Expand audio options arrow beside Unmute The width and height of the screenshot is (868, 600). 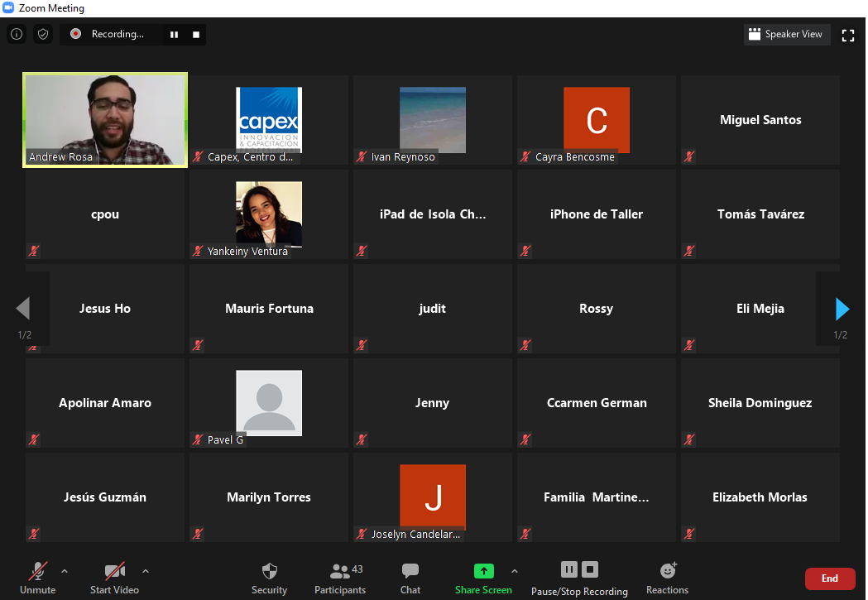click(x=65, y=570)
